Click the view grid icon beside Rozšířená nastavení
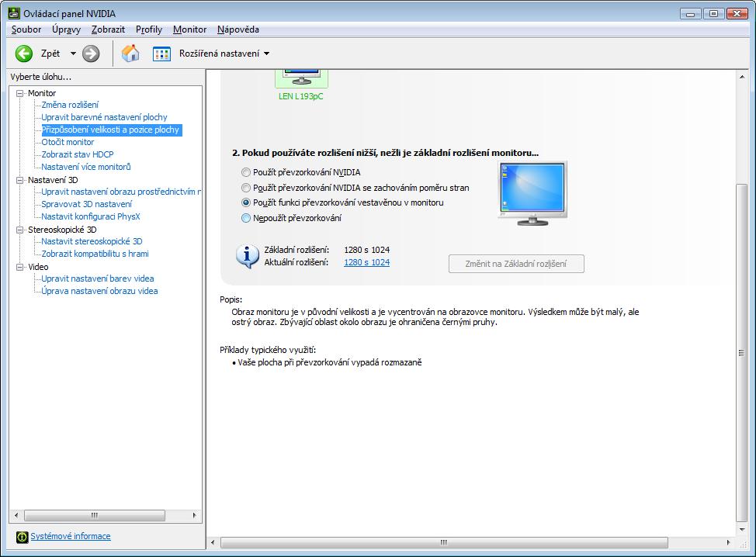Viewport: 756px width, 557px height. 161,54
